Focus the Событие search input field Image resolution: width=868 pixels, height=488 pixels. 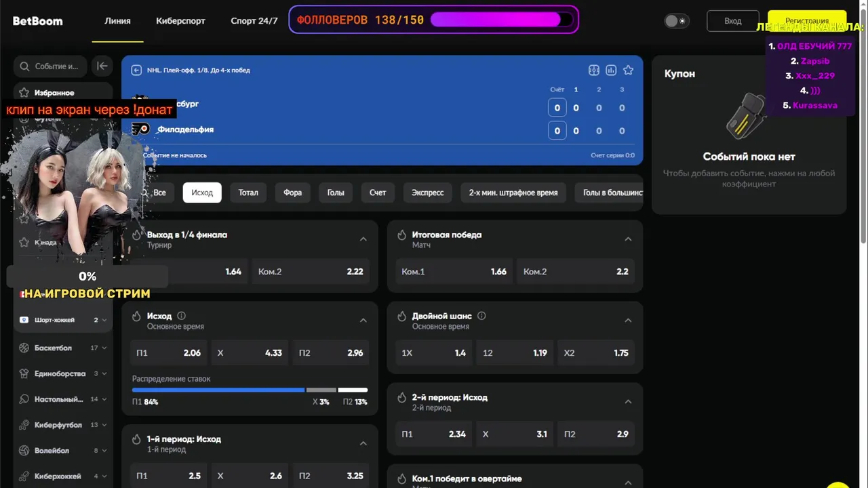tap(50, 66)
